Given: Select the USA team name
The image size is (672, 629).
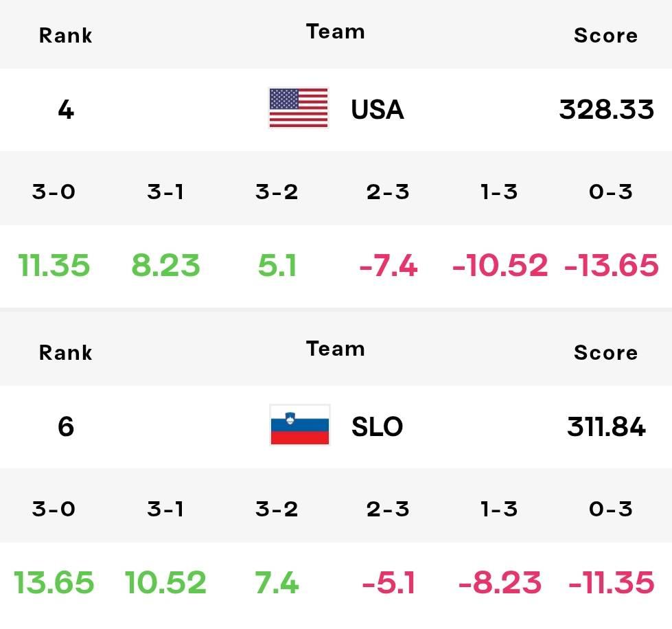Looking at the screenshot, I should (x=377, y=109).
